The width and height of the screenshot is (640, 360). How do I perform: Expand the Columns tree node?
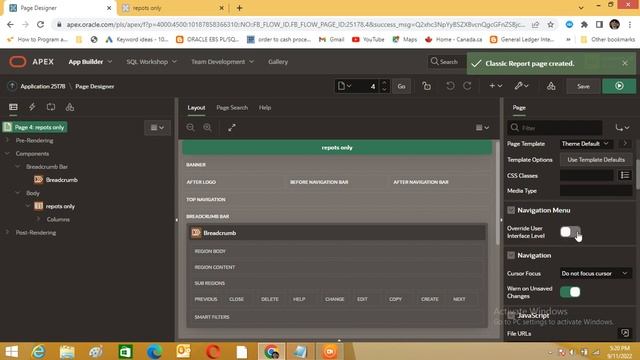(38, 219)
